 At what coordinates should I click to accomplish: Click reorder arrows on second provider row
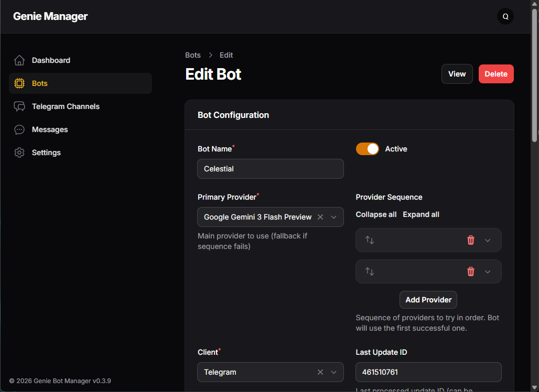pyautogui.click(x=370, y=271)
